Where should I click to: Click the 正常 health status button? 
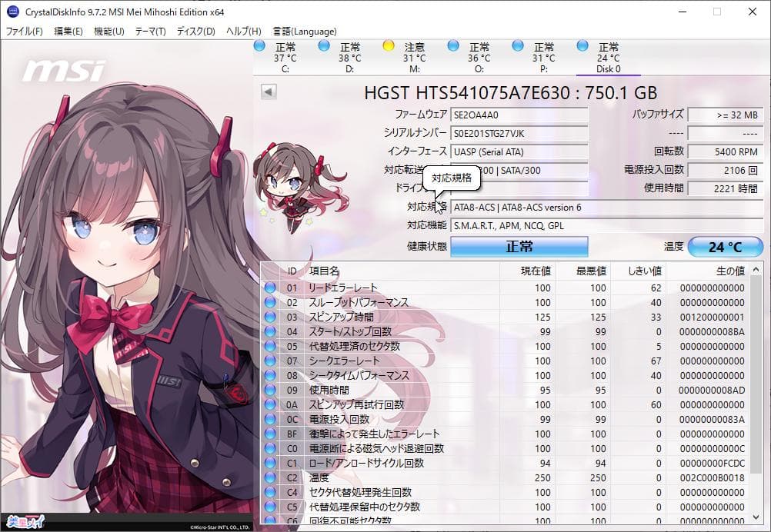519,247
